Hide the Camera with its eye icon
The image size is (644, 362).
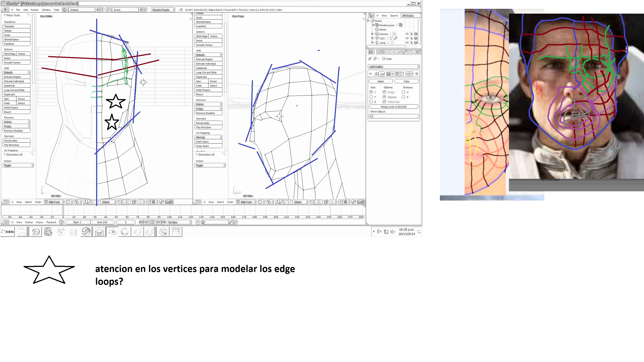(407, 34)
